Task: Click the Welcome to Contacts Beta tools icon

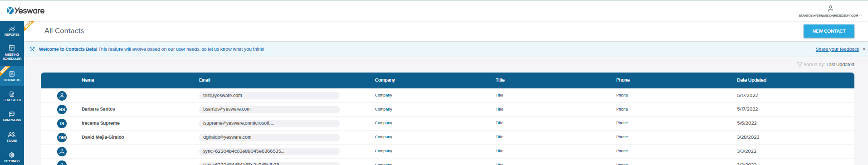Action: [32, 49]
